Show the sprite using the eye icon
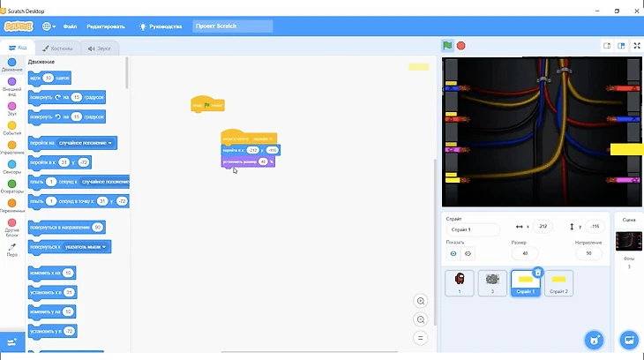644x360 pixels. [x=454, y=253]
